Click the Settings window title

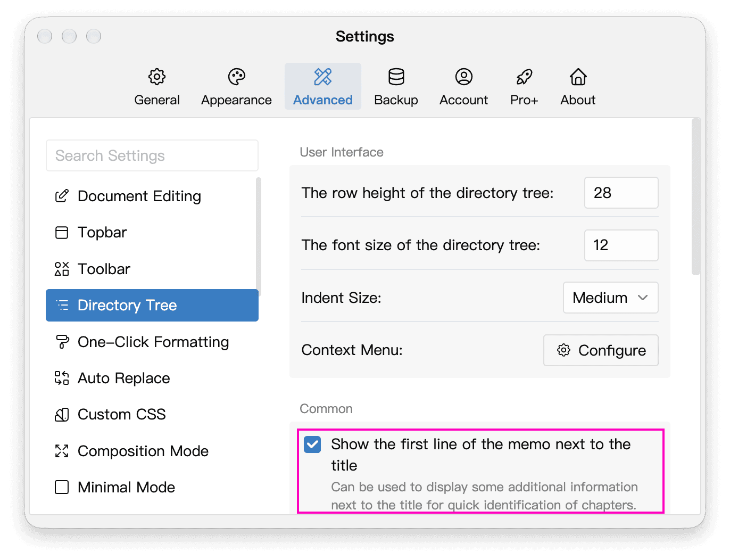pyautogui.click(x=365, y=37)
